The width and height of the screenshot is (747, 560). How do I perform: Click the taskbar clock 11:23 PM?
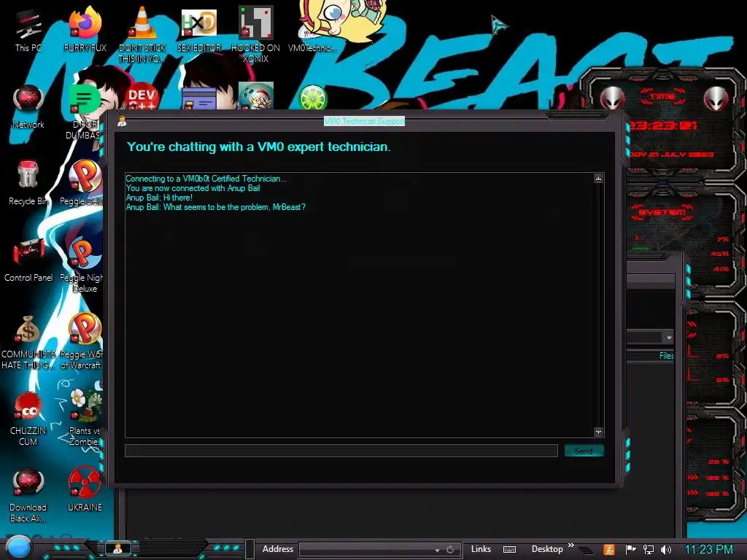[x=708, y=550]
